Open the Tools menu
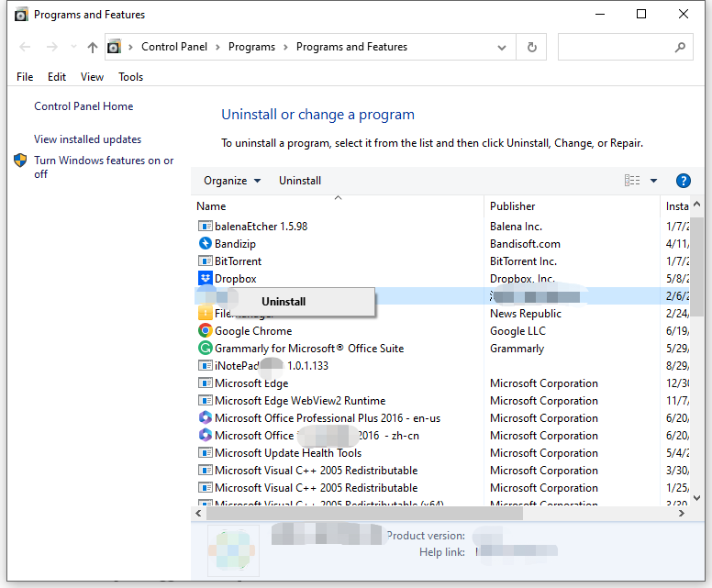The width and height of the screenshot is (712, 588). (131, 77)
